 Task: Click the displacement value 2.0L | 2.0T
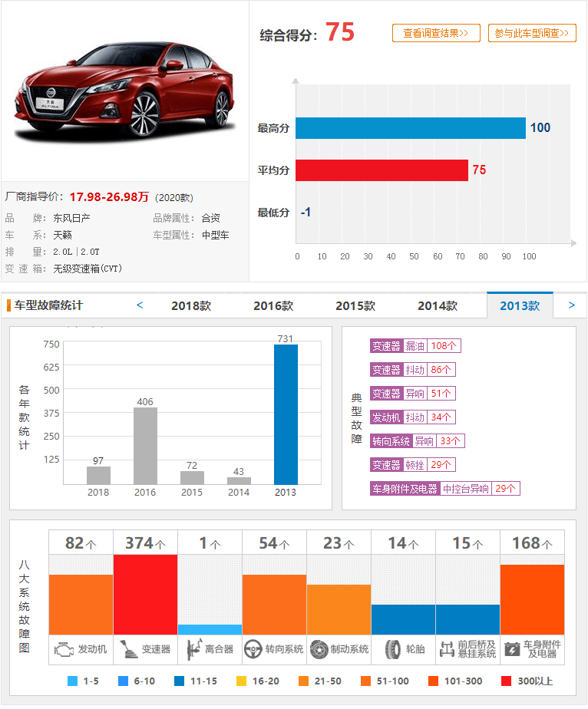pos(76,252)
